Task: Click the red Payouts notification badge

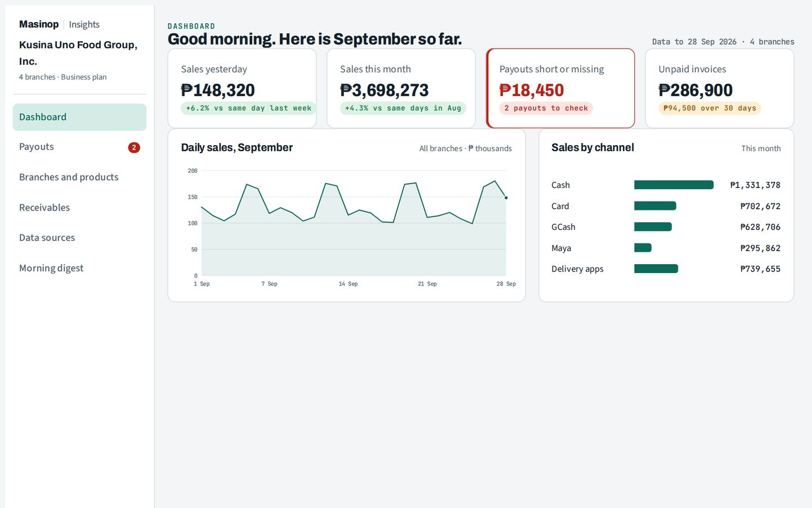Action: pyautogui.click(x=134, y=147)
